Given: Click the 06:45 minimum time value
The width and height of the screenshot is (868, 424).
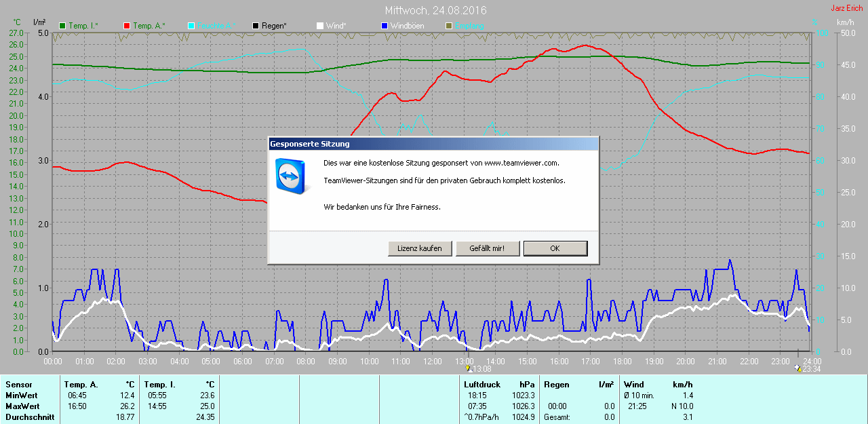Looking at the screenshot, I should [77, 396].
